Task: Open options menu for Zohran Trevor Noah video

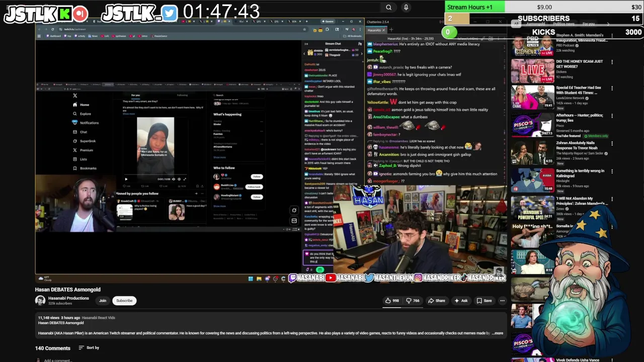Action: point(612,143)
